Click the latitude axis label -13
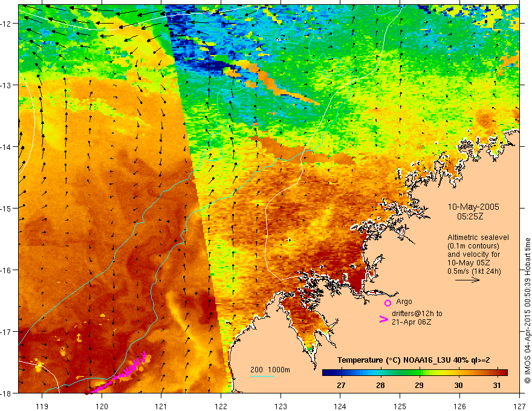This screenshot has width=532, height=411. coord(7,85)
